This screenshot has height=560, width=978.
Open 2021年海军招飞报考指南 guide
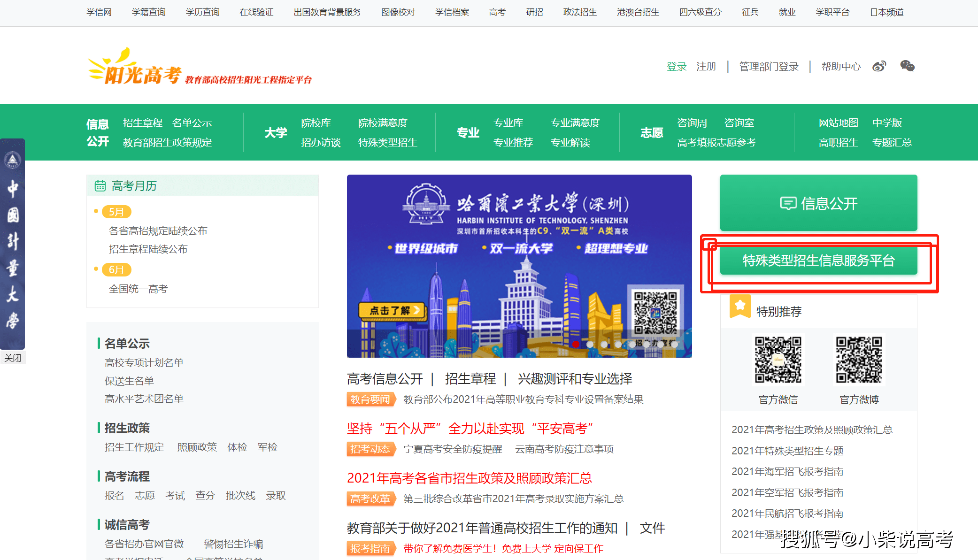pyautogui.click(x=788, y=472)
